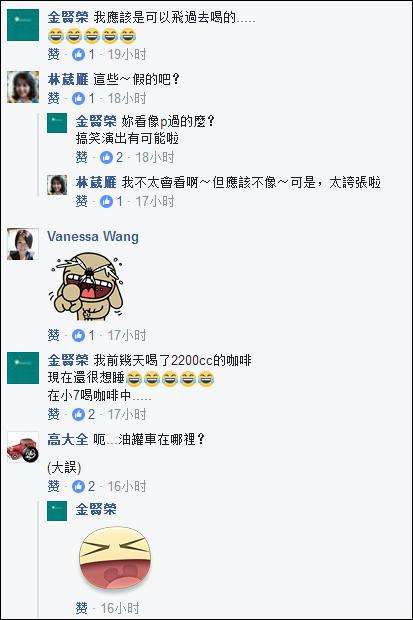Like the last sticker reply by 金賢榮

(x=81, y=608)
